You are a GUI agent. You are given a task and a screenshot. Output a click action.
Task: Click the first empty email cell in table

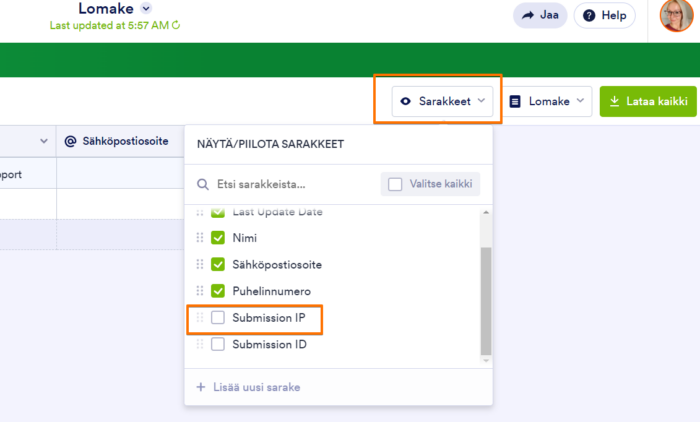click(x=120, y=173)
